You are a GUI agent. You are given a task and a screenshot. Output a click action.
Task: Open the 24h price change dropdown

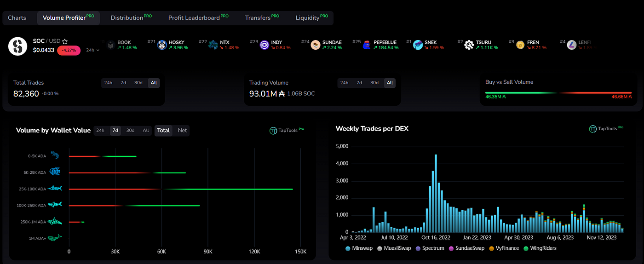(93, 50)
